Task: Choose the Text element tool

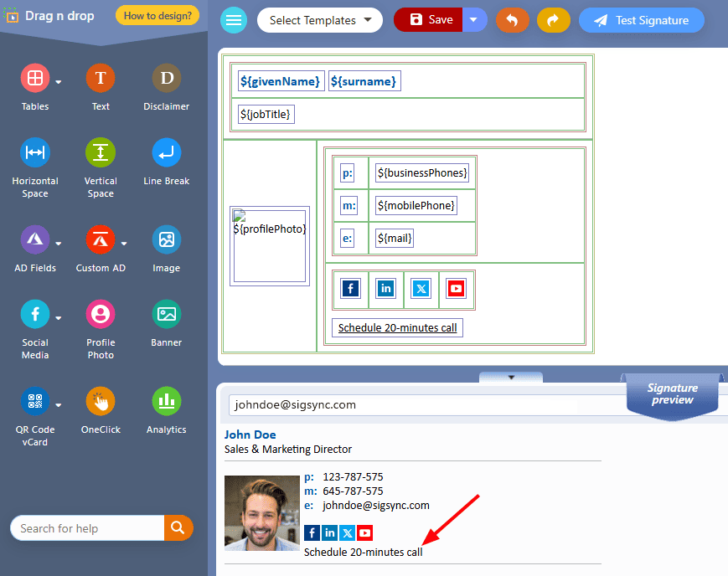Action: point(101,78)
